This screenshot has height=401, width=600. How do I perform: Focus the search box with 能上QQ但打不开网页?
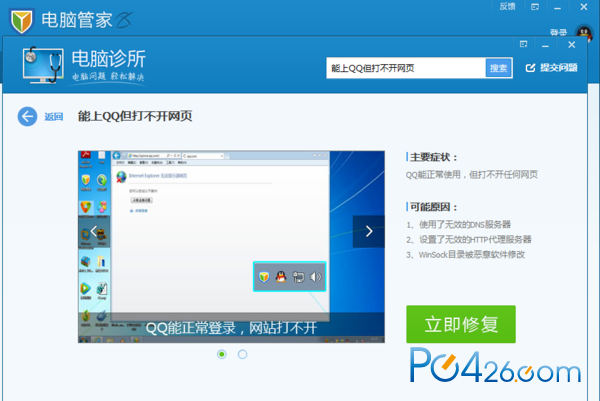(x=406, y=68)
